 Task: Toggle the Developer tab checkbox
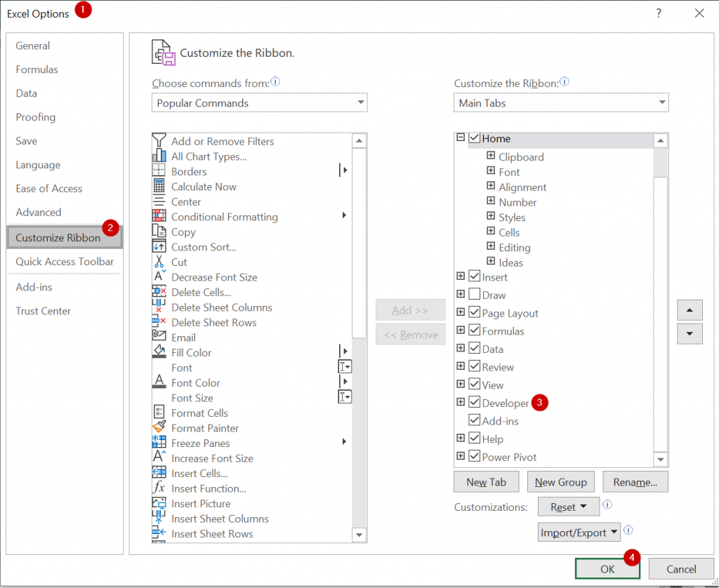point(475,402)
